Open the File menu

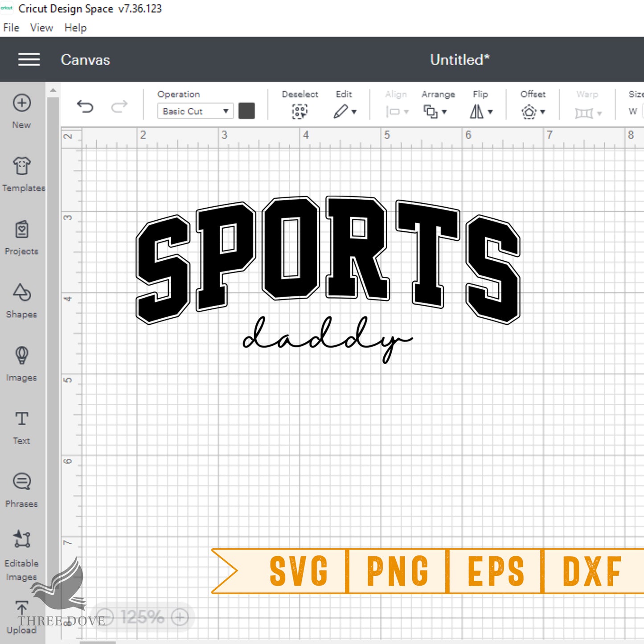(x=11, y=28)
